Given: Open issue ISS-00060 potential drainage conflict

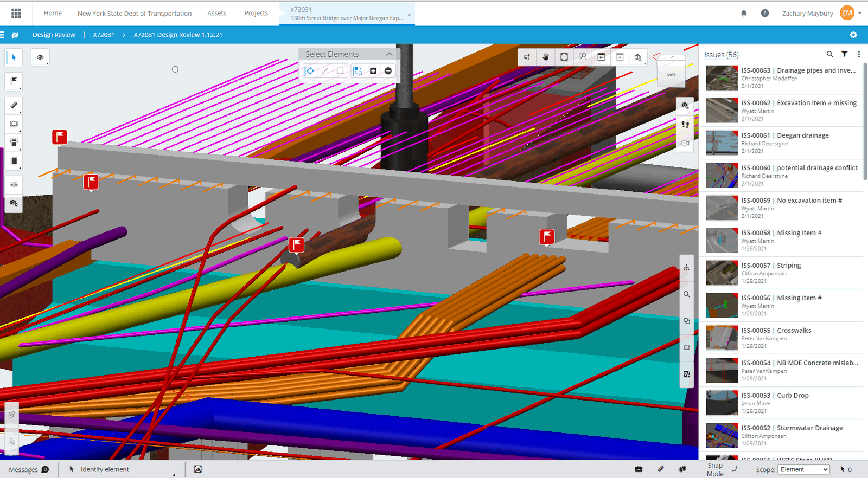Looking at the screenshot, I should [x=799, y=168].
